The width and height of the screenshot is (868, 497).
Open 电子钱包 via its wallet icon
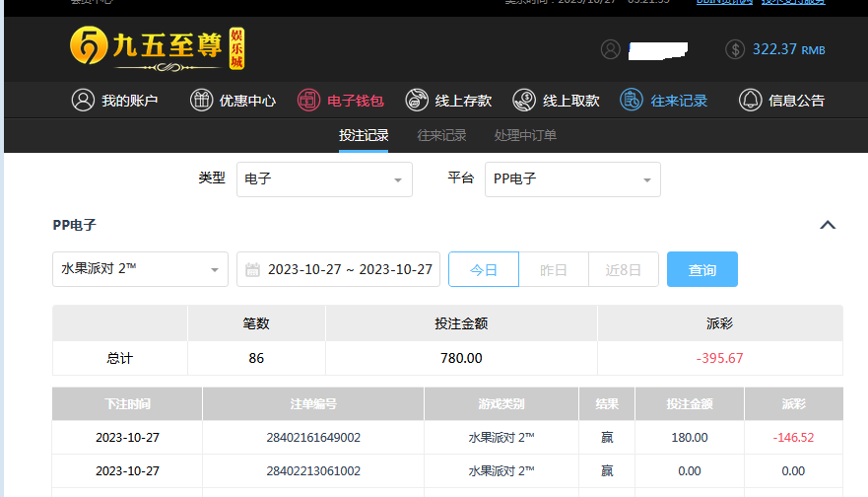[x=308, y=101]
